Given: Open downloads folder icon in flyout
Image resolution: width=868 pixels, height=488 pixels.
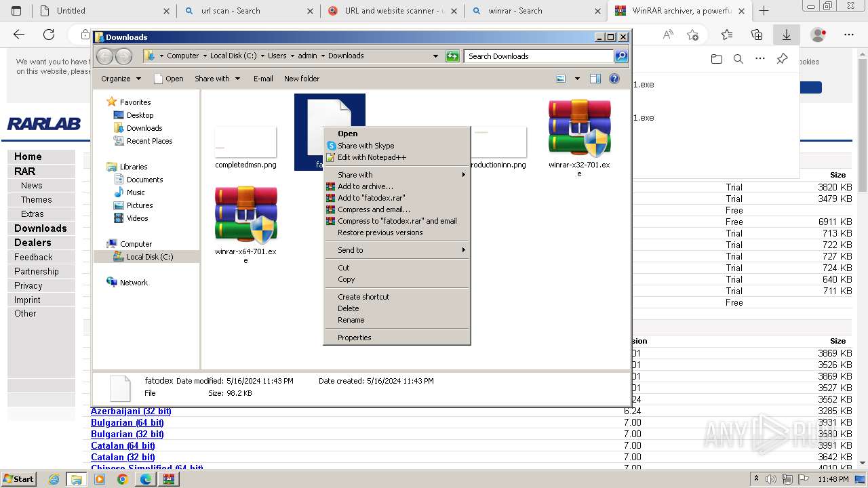Looking at the screenshot, I should [x=717, y=60].
